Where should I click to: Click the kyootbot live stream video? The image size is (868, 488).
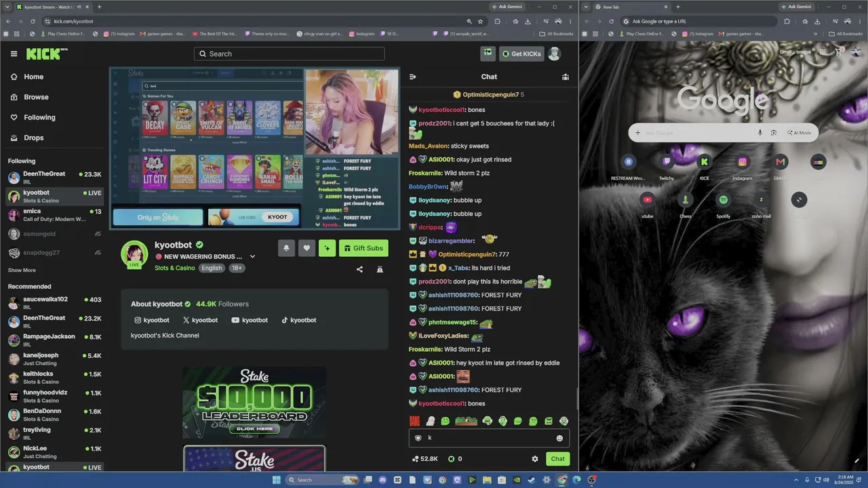click(254, 148)
